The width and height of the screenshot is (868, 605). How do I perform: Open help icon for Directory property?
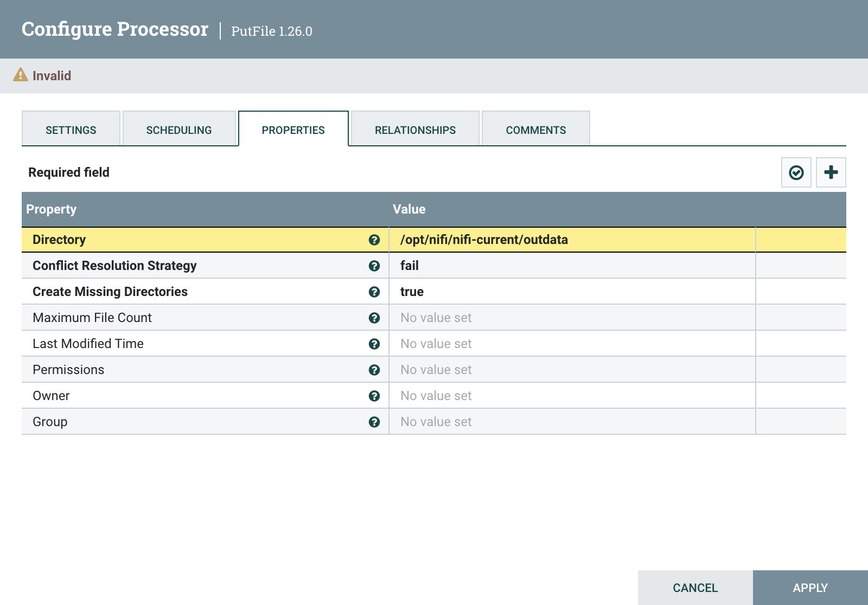click(374, 240)
